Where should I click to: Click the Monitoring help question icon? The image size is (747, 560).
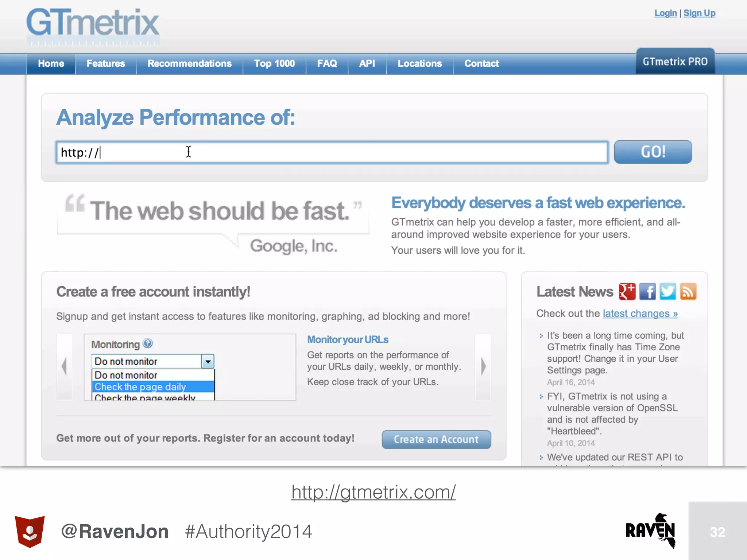[148, 343]
